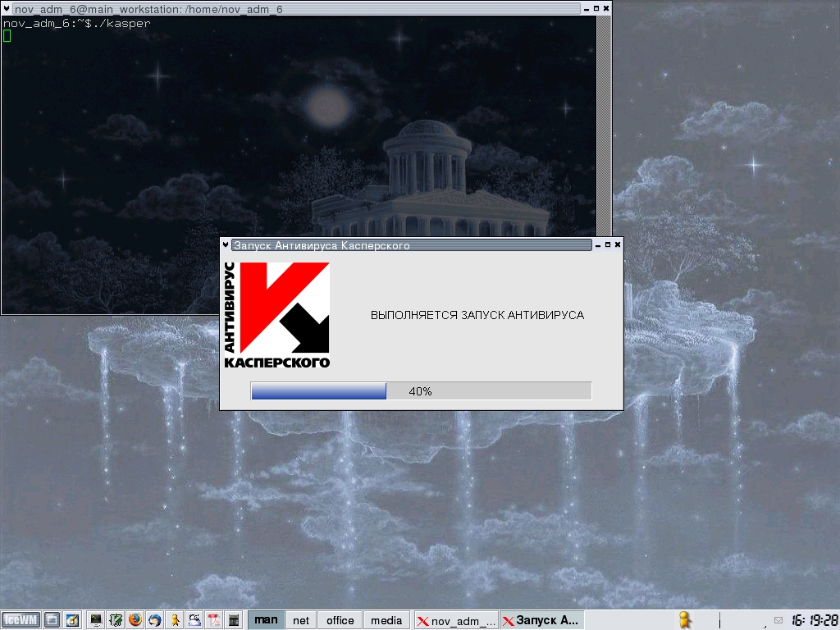Open the mail envelope tray indicator
Screen dimensions: 840x630
[x=778, y=620]
